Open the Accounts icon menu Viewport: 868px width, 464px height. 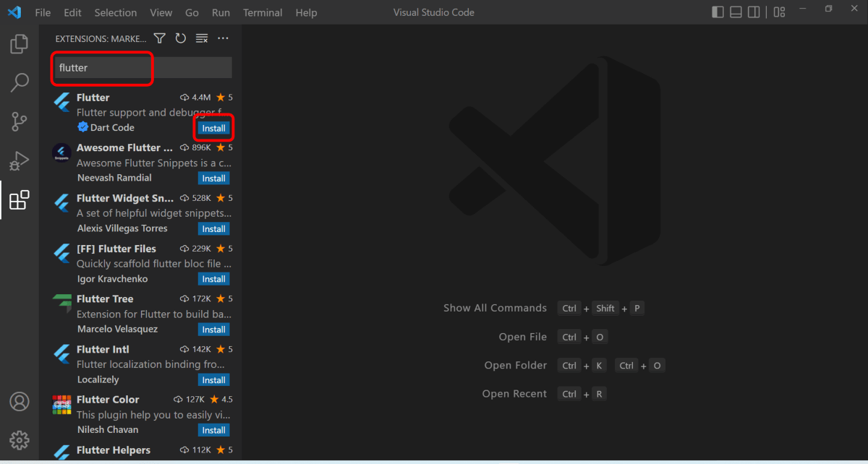(20, 401)
